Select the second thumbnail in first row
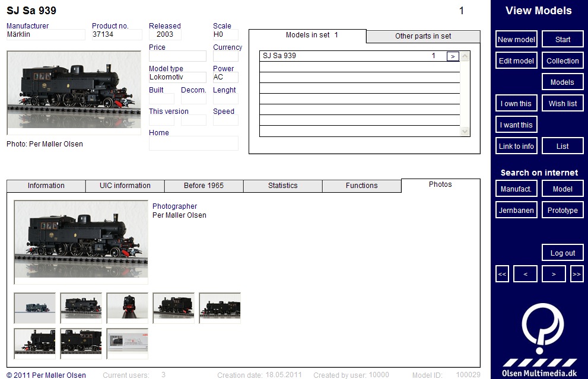Screen dimensions: 588x379 (81, 308)
